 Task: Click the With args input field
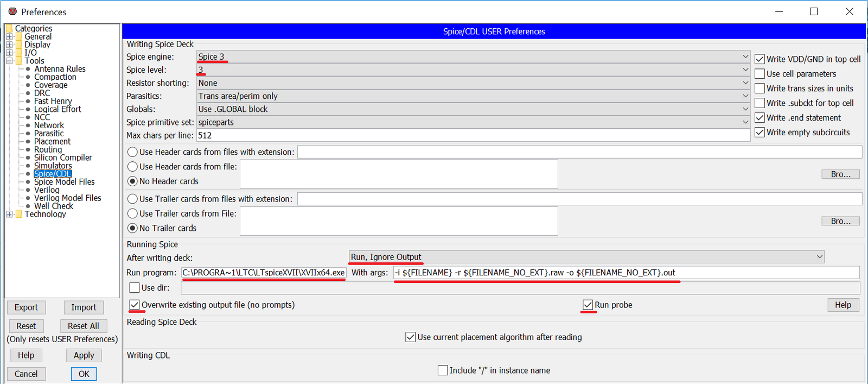coord(627,273)
